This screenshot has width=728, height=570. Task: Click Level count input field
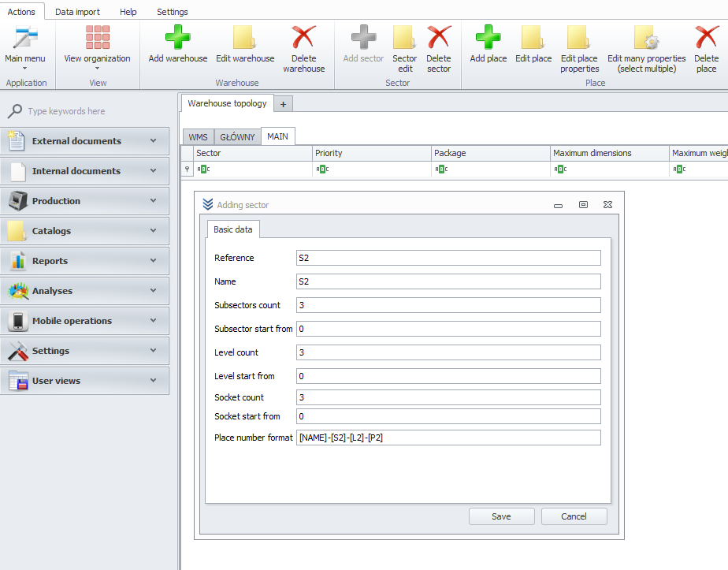[x=448, y=352]
